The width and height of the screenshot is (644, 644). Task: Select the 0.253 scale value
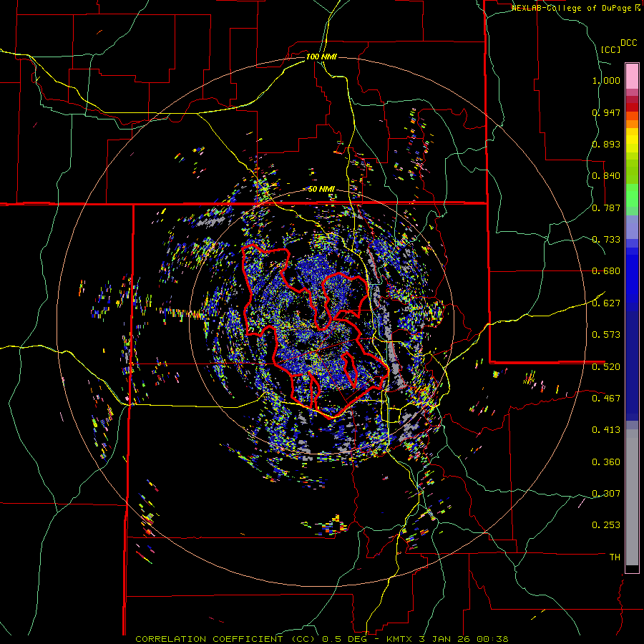point(606,525)
